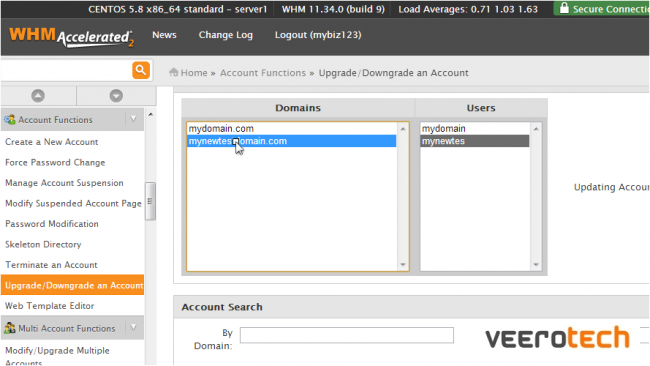Click Users list scrollbar down arrow

tap(536, 264)
